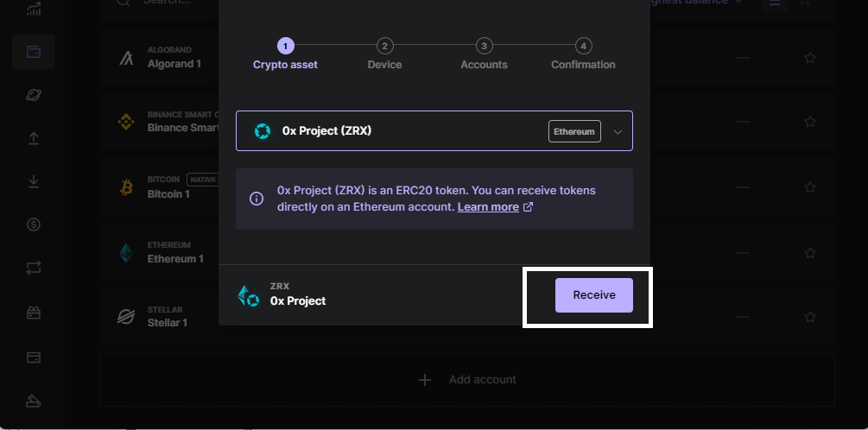Toggle the star for Bitcoin 1

pyautogui.click(x=810, y=187)
